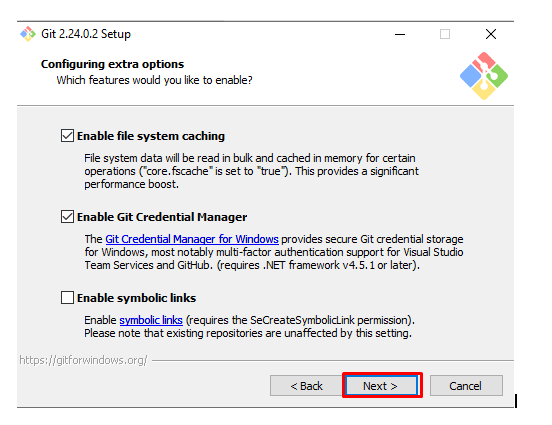552x425 pixels.
Task: Click the .NET framework requirement description text
Action: (x=274, y=252)
